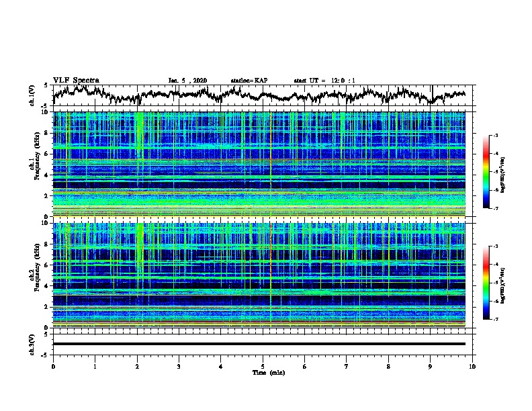This screenshot has width=532, height=411.
Task: Click the "4" kHz tick of ch.1 spectrogram
Action: [x=47, y=175]
